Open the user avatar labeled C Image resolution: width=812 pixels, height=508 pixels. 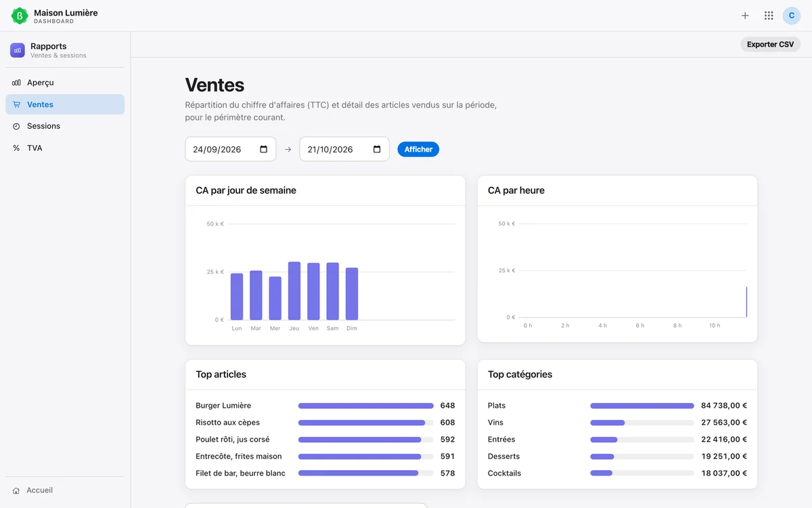tap(792, 16)
